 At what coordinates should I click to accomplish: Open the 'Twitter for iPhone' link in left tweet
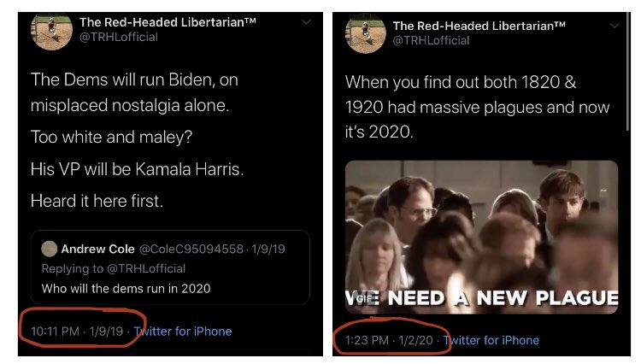click(183, 332)
